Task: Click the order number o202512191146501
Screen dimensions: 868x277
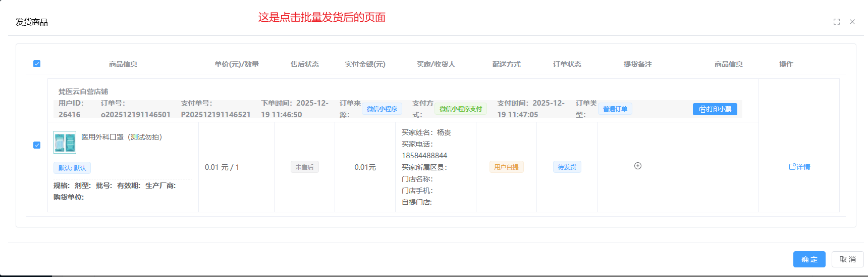Action: 136,115
